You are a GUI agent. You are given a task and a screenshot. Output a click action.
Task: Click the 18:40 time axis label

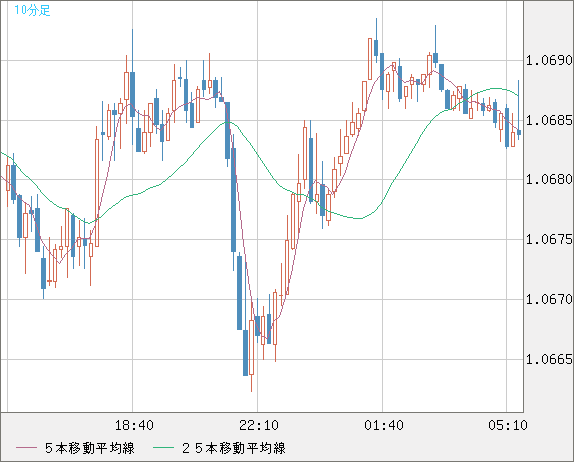point(134,425)
